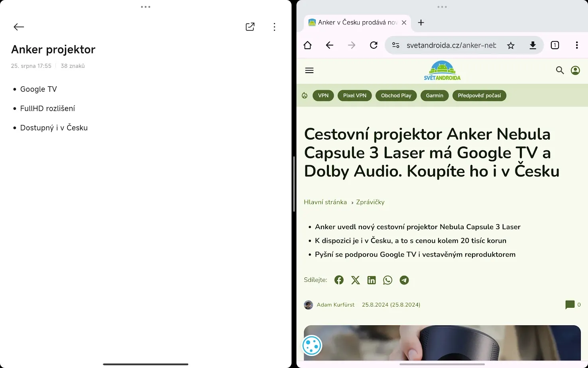Image resolution: width=588 pixels, height=368 pixels.
Task: Open Chrome's three-dot overflow menu
Action: (x=576, y=45)
